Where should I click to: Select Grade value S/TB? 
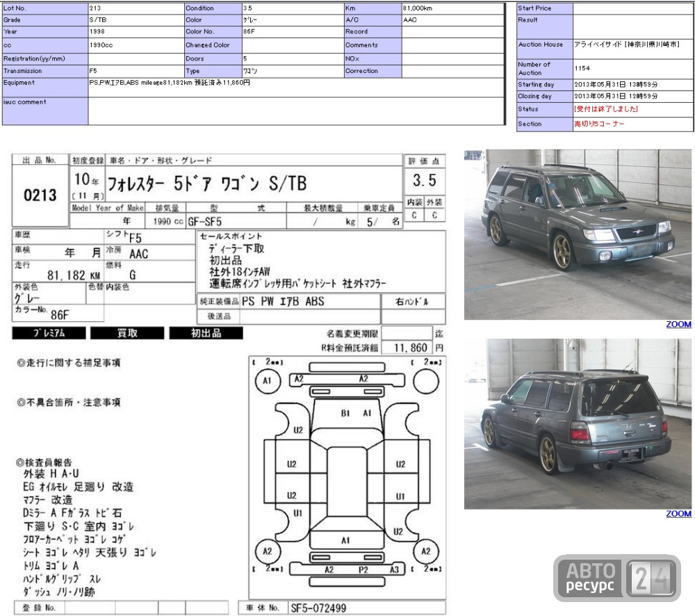click(97, 20)
